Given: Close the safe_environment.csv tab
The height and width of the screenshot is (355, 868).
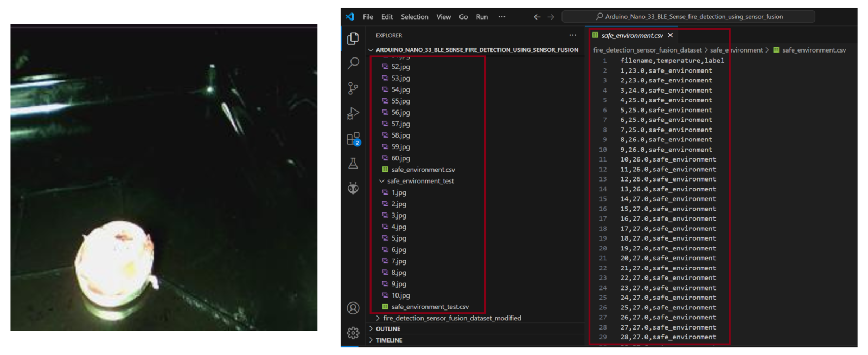Looking at the screenshot, I should (x=671, y=35).
